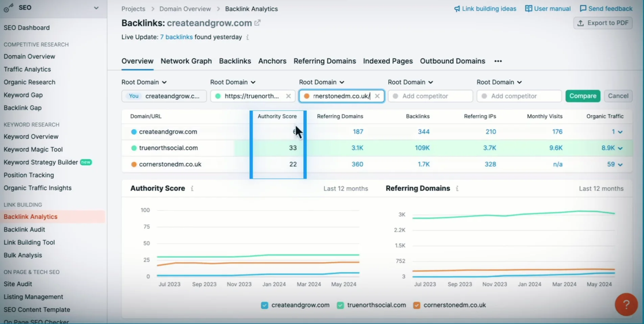Viewport: 644px width, 324px height.
Task: Open Traffic Analytics in sidebar
Action: tap(27, 69)
